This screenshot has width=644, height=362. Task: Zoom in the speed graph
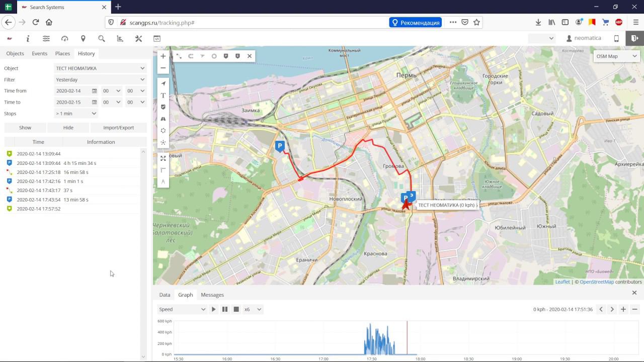[x=623, y=309]
